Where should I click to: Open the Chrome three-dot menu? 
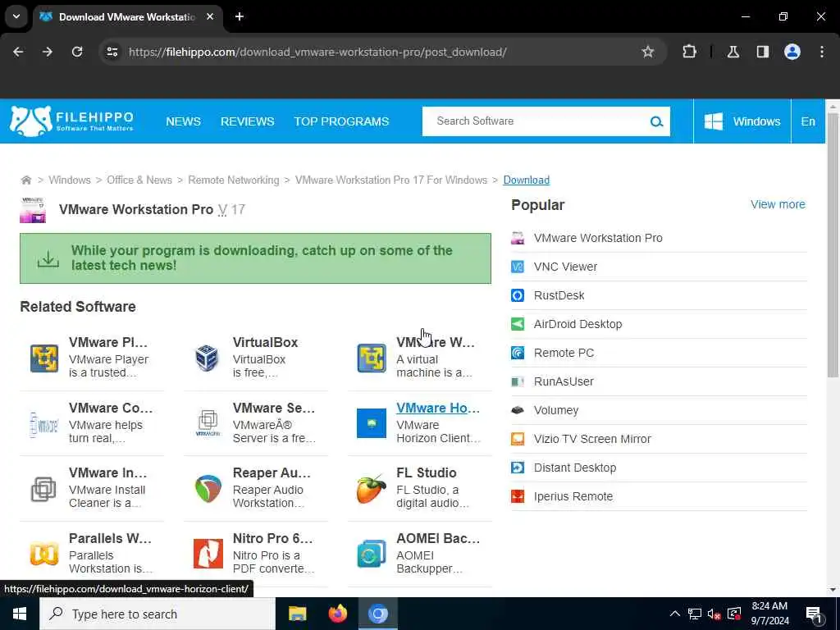point(822,52)
